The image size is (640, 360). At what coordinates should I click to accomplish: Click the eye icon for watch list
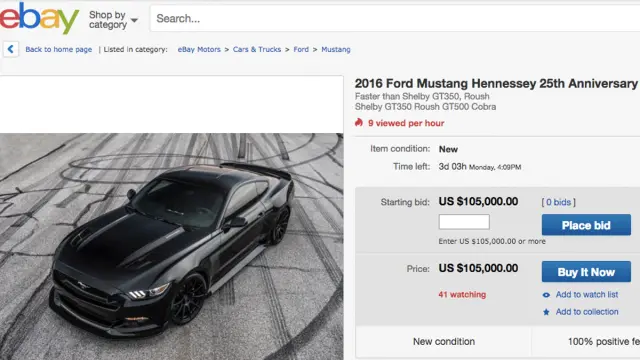point(546,295)
